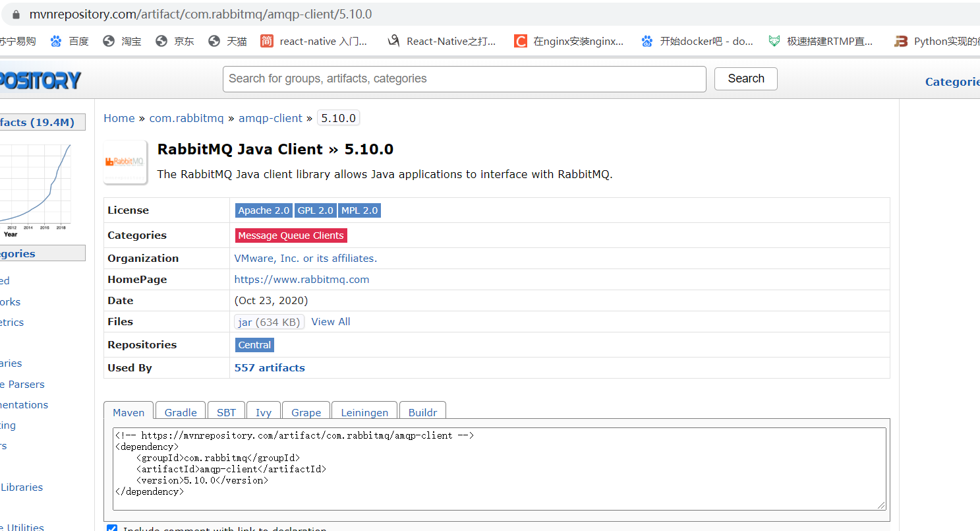
Task: Open the Message Queue Clients category
Action: (291, 235)
